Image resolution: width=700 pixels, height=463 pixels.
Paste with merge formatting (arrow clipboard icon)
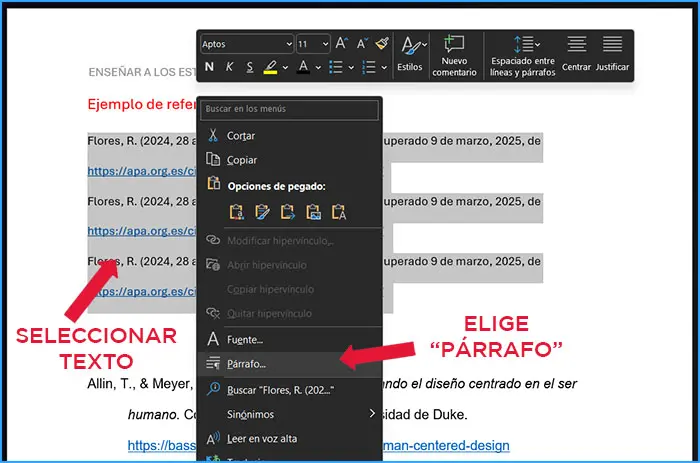288,212
